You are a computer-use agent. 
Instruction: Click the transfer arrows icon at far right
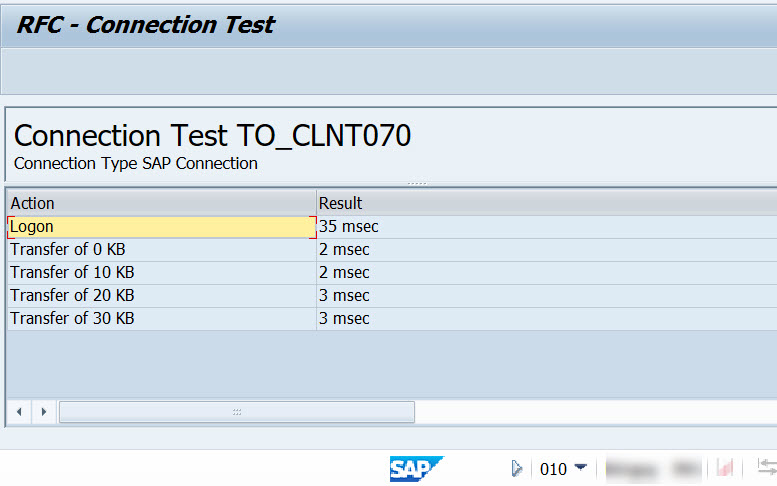coord(767,467)
